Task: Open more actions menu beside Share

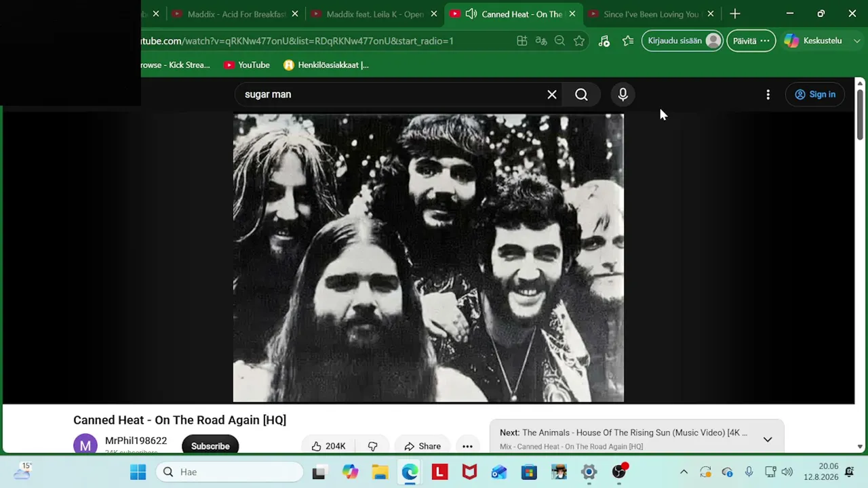Action: [x=467, y=446]
